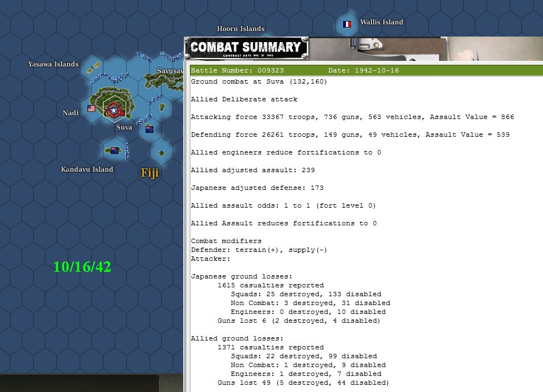Click the Attacker modifiers line
543x392 pixels.
coord(210,259)
